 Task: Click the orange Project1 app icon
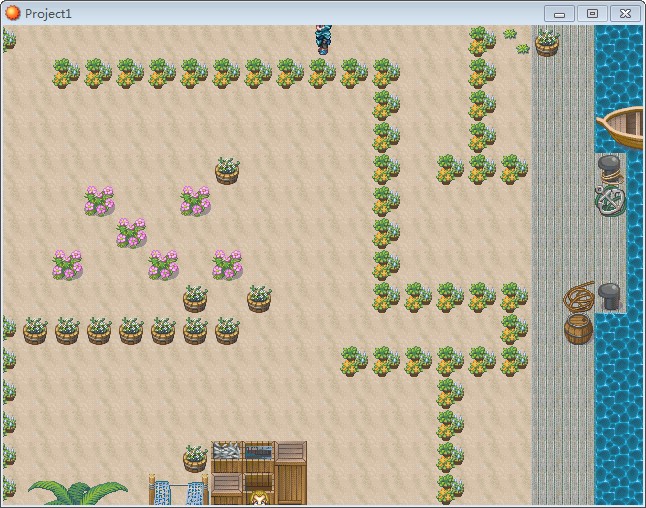tap(12, 13)
